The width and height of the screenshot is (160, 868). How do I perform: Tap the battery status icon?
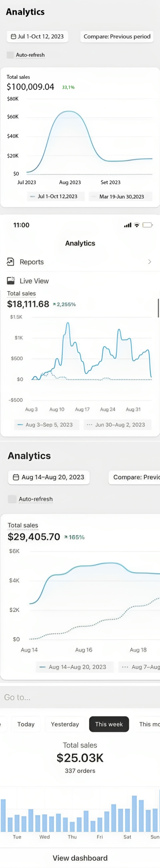[147, 225]
